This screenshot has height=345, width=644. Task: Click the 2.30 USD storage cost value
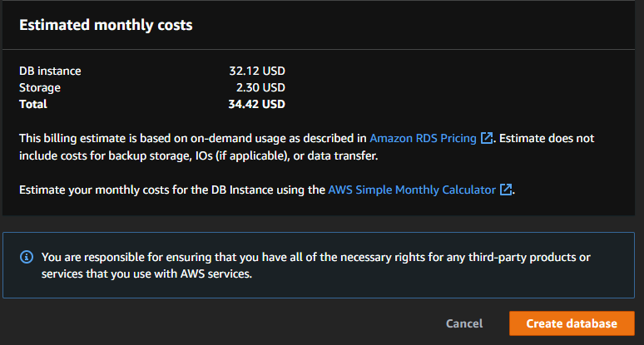pos(260,87)
